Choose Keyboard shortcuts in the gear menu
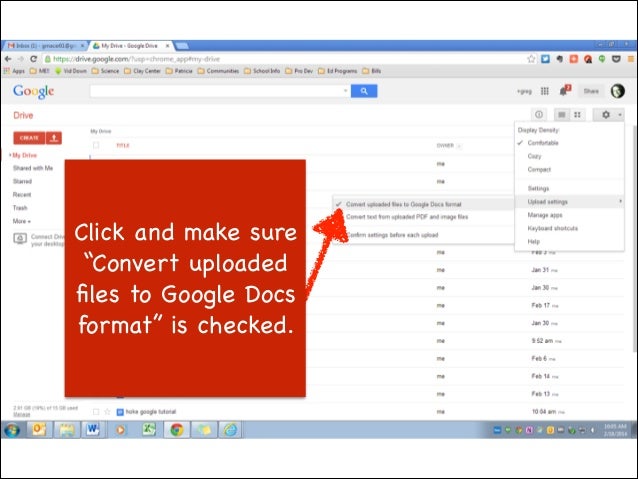The width and height of the screenshot is (638, 479). (569, 228)
